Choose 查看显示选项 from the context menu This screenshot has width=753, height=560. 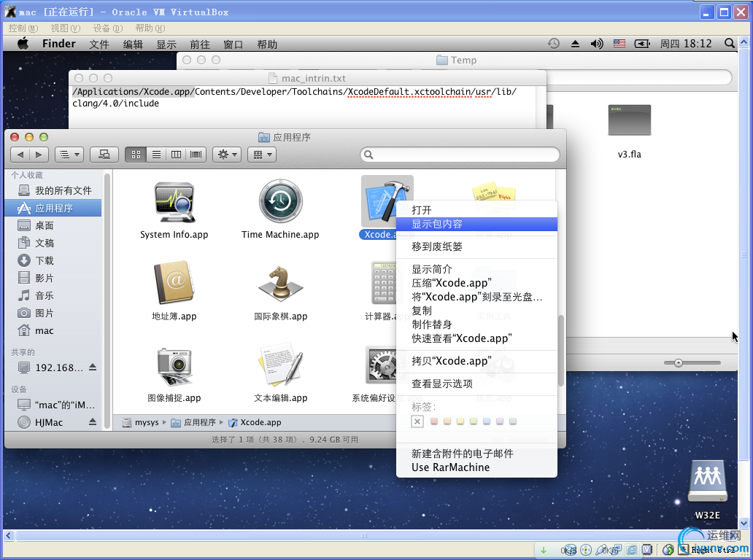[477, 384]
